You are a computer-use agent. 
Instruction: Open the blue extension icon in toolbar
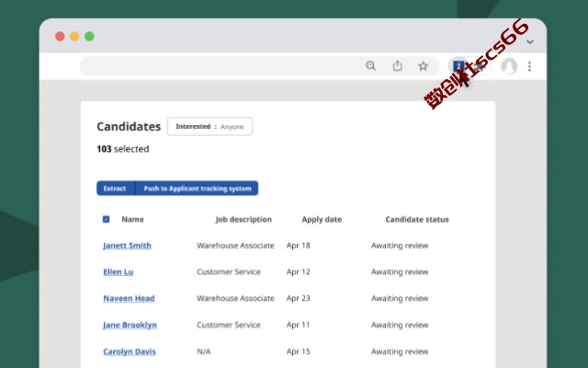click(458, 66)
